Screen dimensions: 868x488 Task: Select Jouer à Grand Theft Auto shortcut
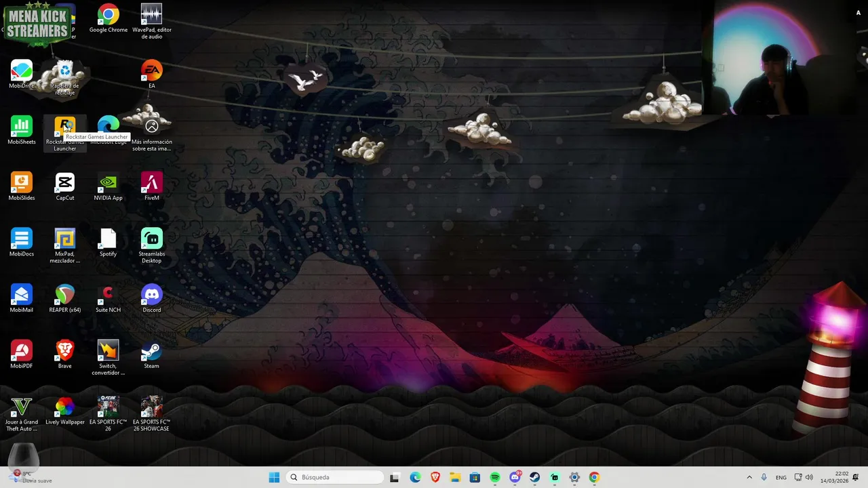[x=22, y=413]
